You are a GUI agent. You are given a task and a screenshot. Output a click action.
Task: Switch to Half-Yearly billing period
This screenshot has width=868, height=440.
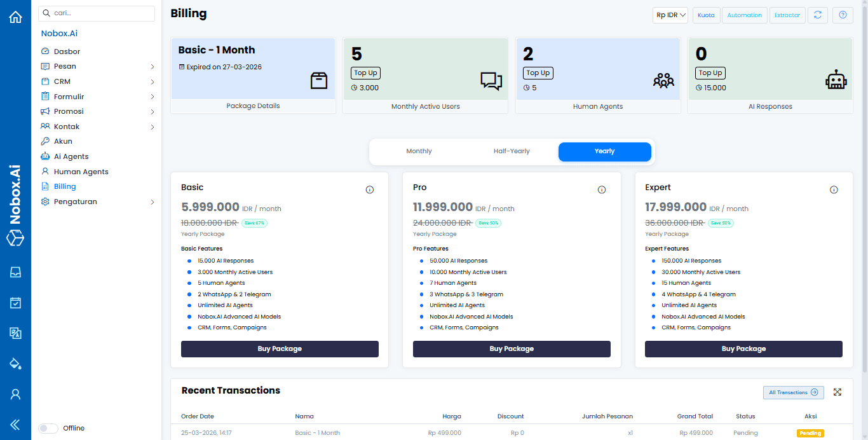coord(512,151)
